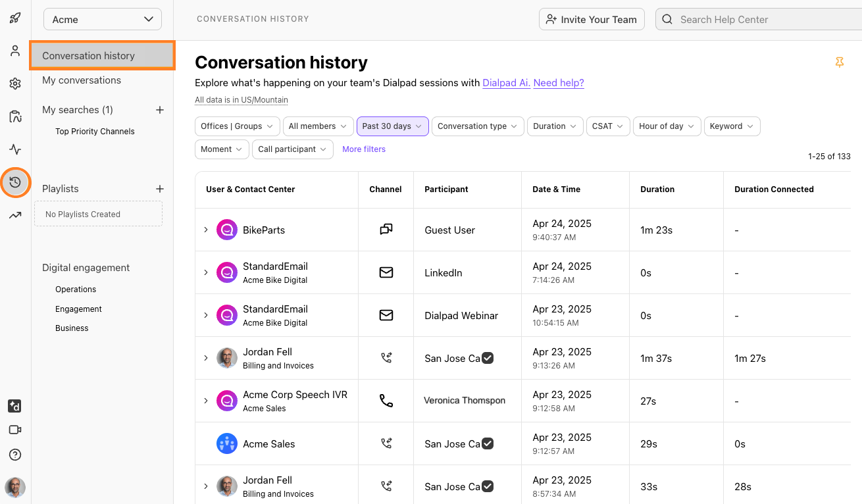Click the search magnifier icon
The image size is (862, 504).
tap(667, 19)
